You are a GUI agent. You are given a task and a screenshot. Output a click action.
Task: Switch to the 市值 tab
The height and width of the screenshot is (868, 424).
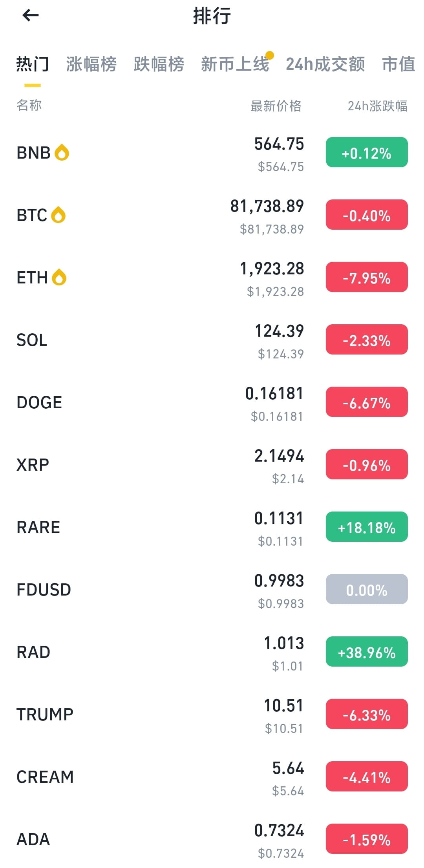(398, 64)
